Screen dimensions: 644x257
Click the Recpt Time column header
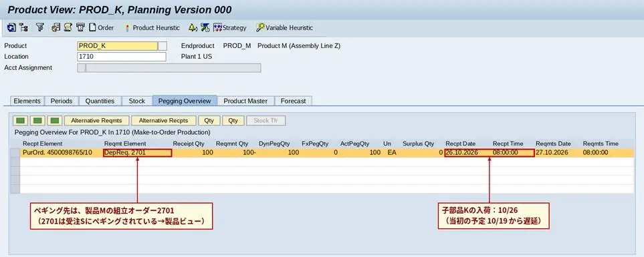[x=508, y=144]
